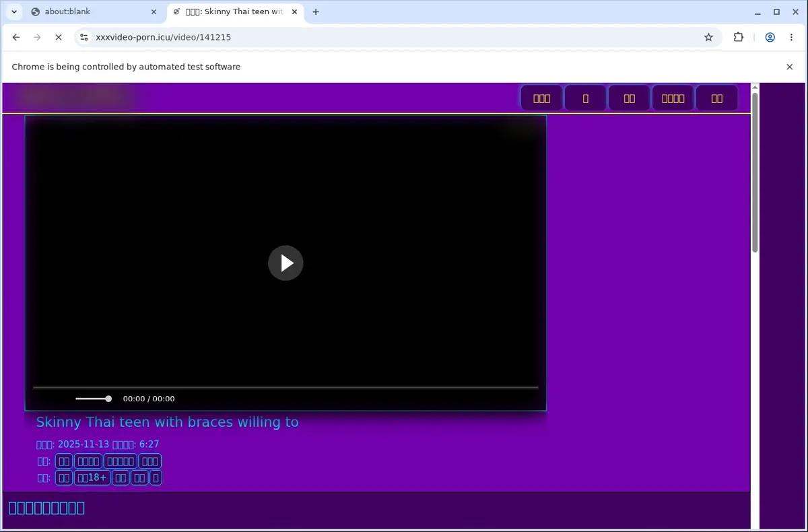Open the Chrome three-dot menu

tap(791, 38)
